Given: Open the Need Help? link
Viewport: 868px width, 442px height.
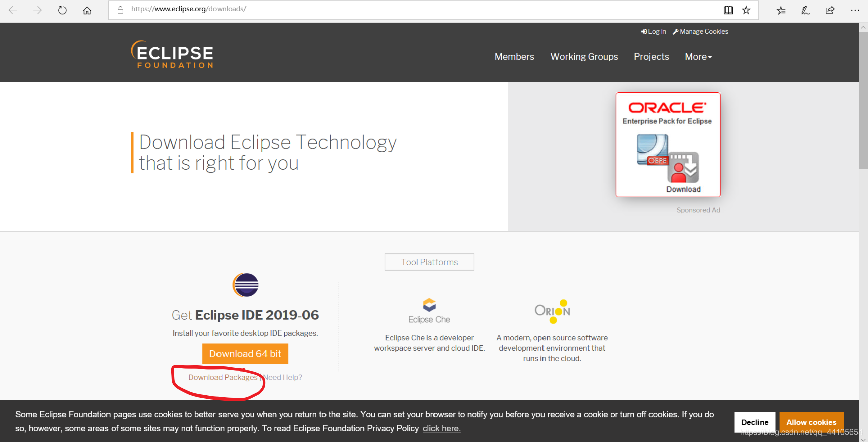Looking at the screenshot, I should (283, 377).
